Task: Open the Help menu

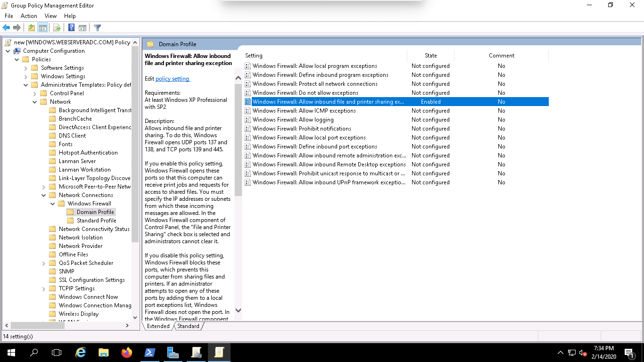Action: click(70, 16)
